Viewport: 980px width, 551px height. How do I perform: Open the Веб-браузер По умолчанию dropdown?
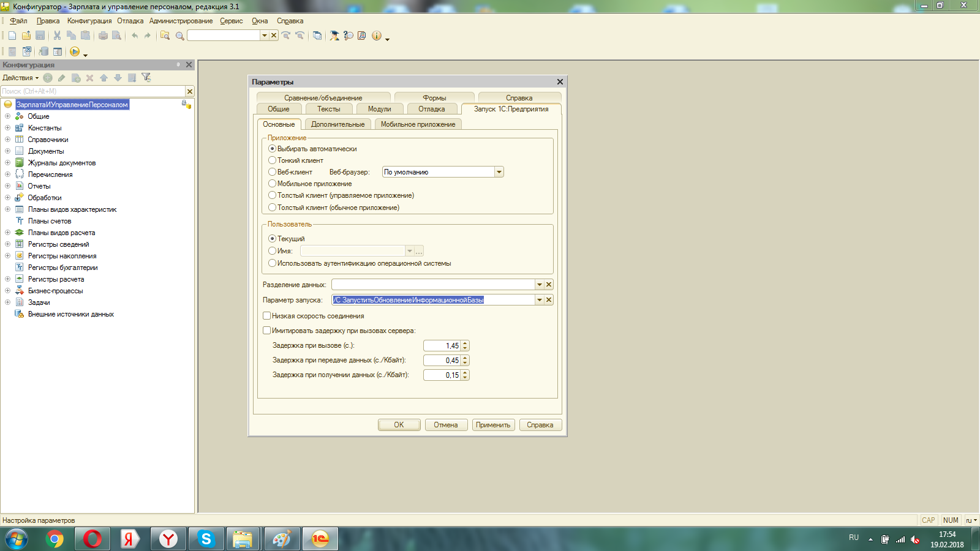coord(499,172)
